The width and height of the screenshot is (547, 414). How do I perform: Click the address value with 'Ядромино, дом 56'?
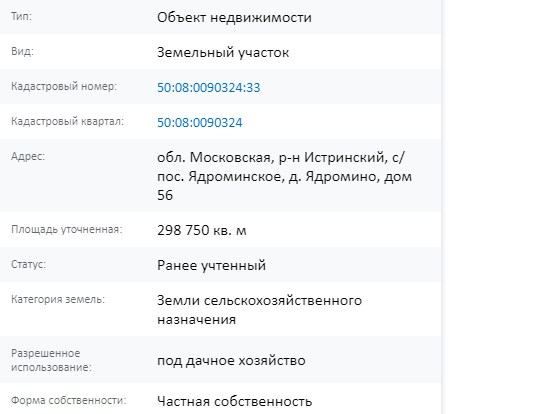point(284,176)
